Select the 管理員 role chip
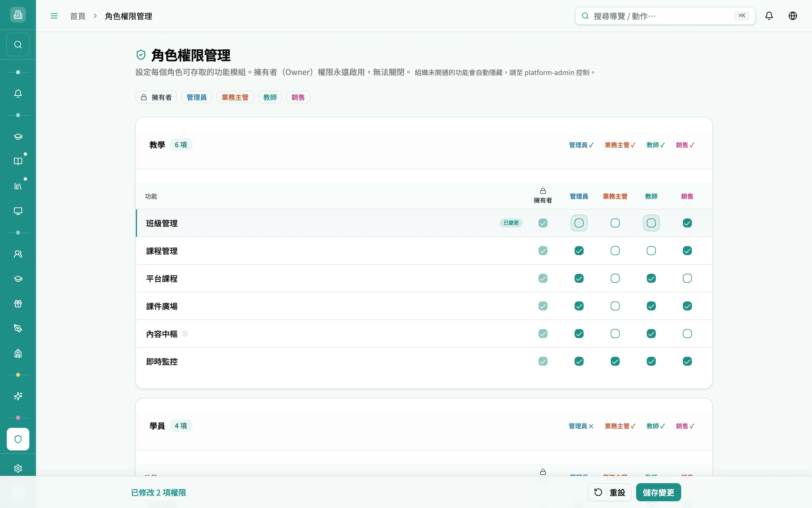Viewport: 812px width, 508px height. pos(197,97)
